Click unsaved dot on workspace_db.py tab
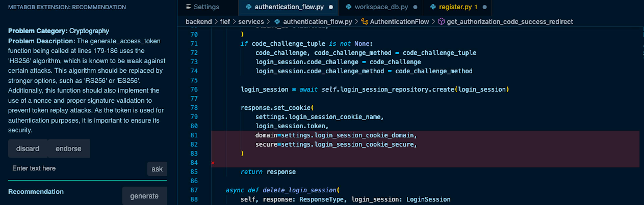The height and width of the screenshot is (205, 644). (x=415, y=7)
